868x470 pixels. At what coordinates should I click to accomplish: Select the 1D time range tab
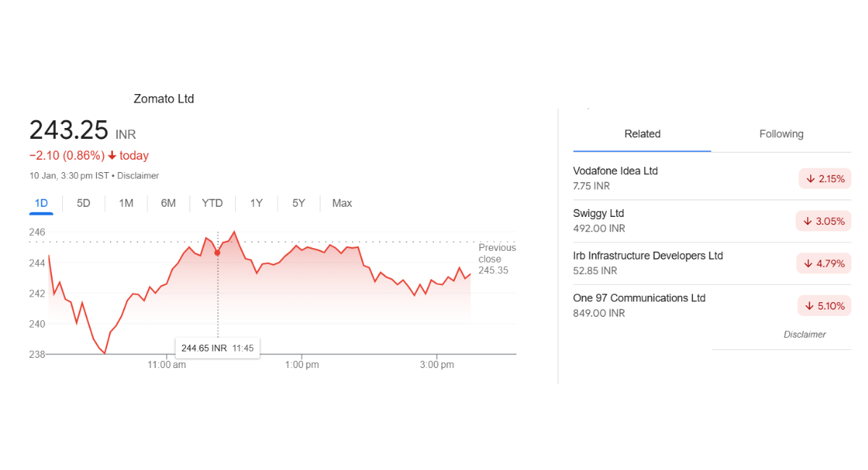(41, 203)
